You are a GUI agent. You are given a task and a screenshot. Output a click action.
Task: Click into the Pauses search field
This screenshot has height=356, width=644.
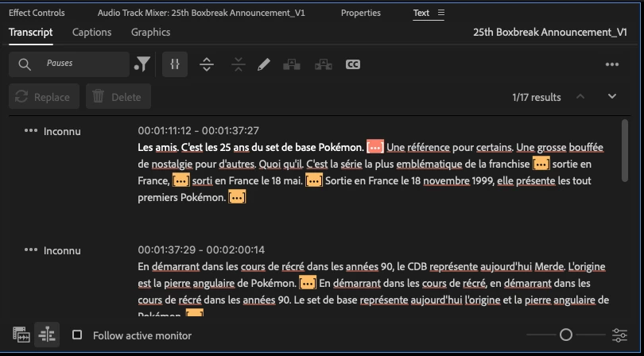[x=69, y=64]
